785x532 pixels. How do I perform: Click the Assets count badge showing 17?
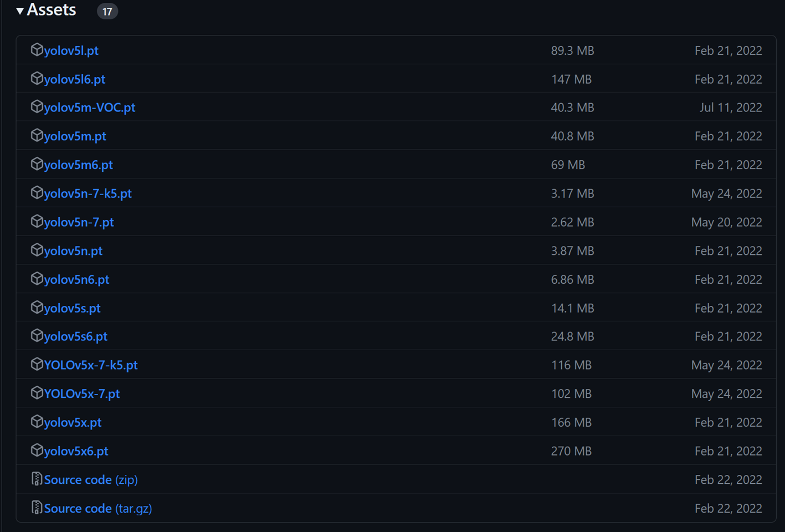(107, 11)
